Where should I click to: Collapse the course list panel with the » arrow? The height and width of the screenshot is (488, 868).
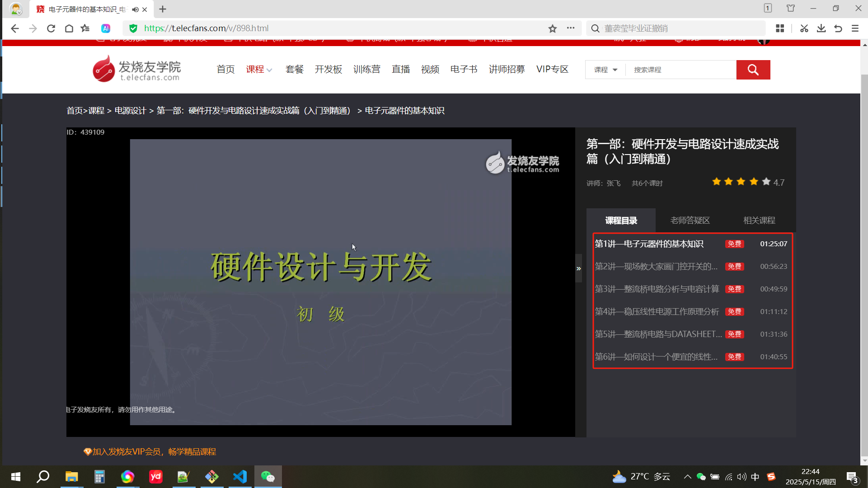[579, 268]
